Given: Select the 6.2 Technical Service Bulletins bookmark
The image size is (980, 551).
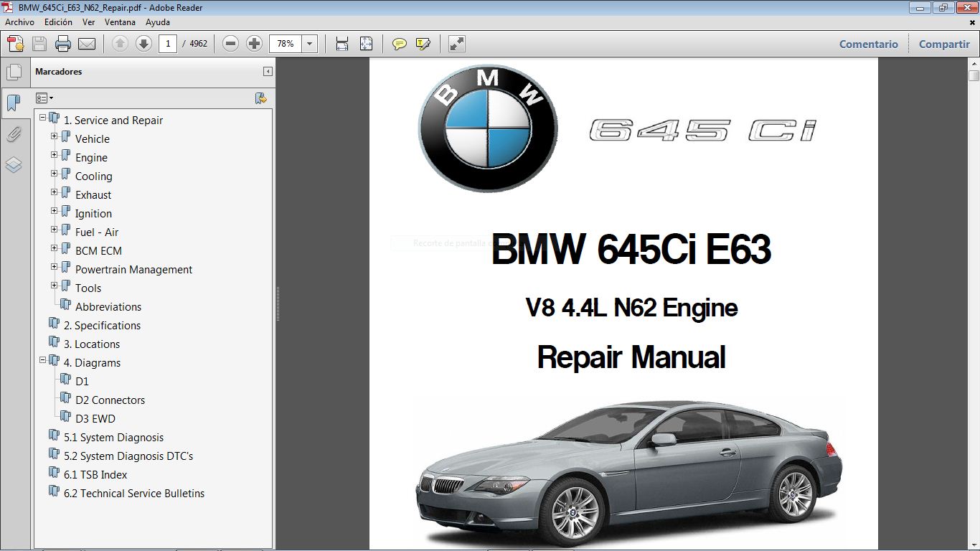Looking at the screenshot, I should [x=134, y=494].
